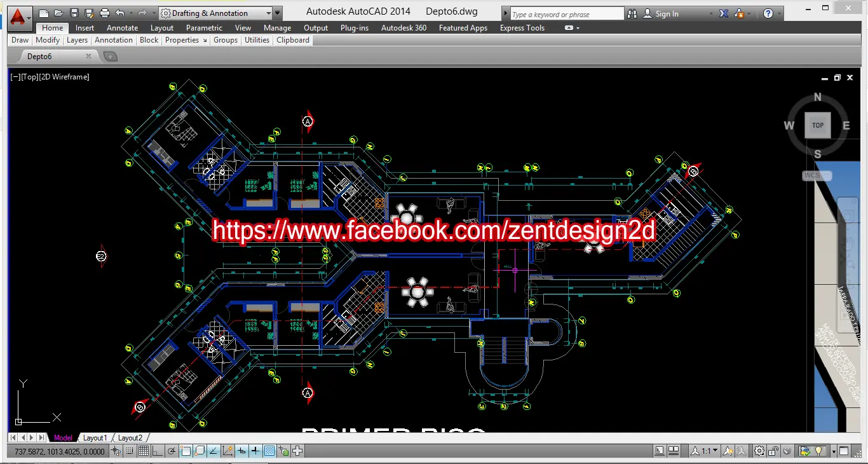This screenshot has height=464, width=868.
Task: Open the Properties panel launcher arrow
Action: pyautogui.click(x=205, y=40)
